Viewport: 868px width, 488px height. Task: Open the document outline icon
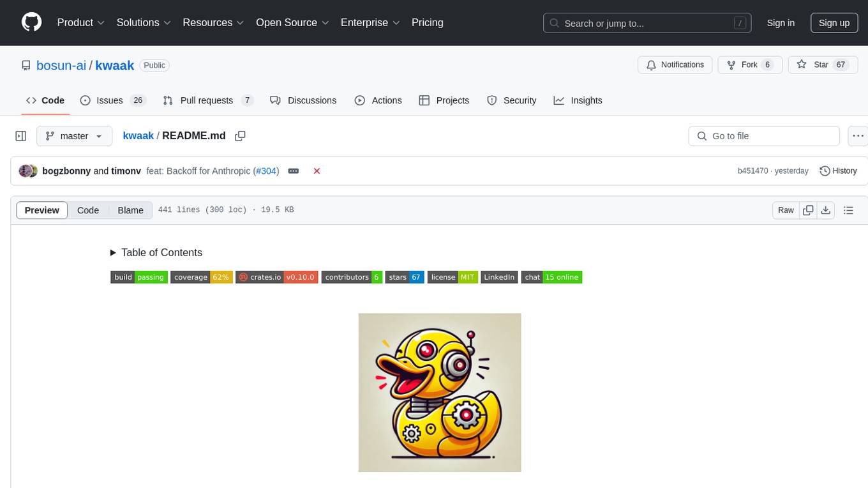click(848, 210)
